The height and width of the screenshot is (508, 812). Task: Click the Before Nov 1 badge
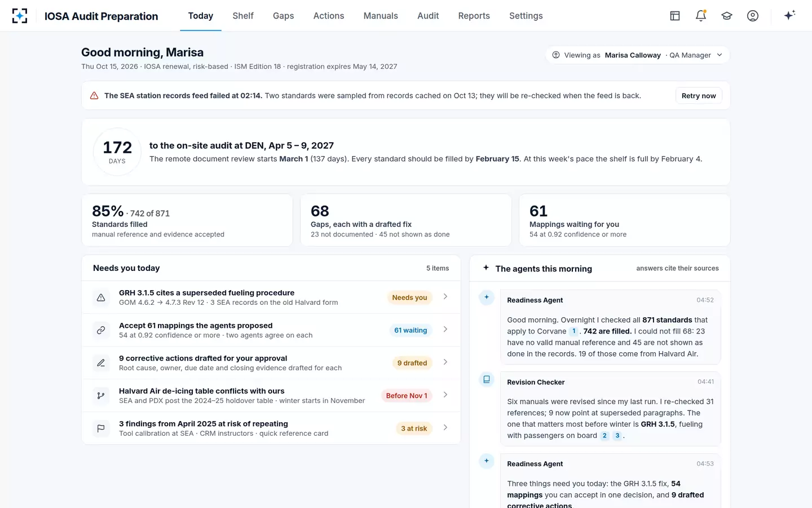407,396
